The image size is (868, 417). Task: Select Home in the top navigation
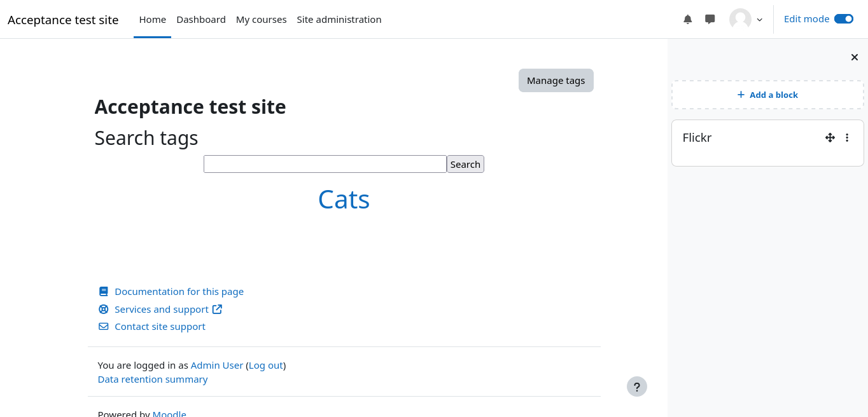[153, 20]
